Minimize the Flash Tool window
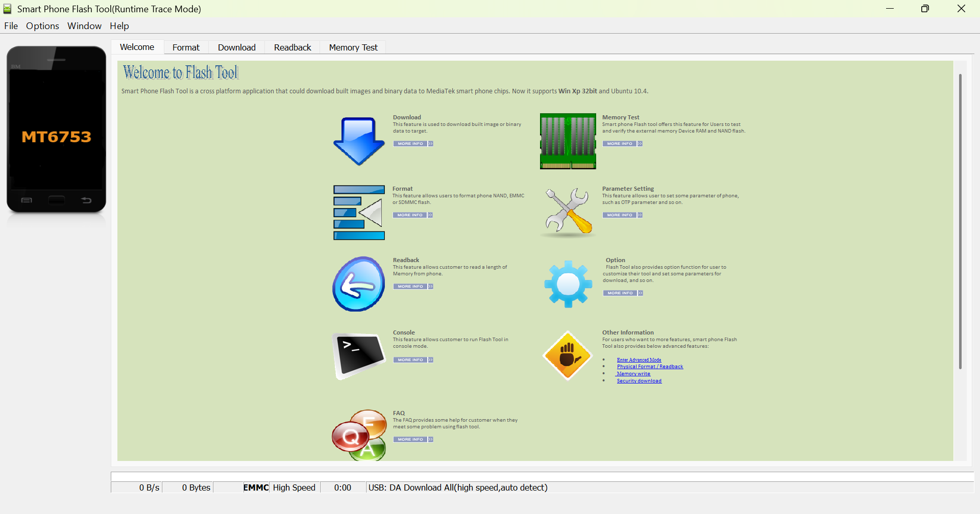Viewport: 980px width, 514px height. (890, 9)
